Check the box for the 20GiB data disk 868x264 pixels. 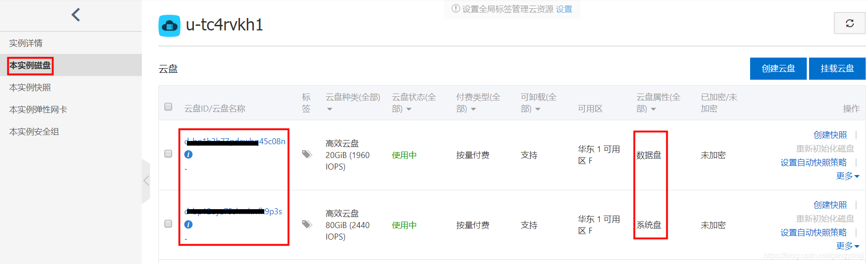pyautogui.click(x=169, y=154)
